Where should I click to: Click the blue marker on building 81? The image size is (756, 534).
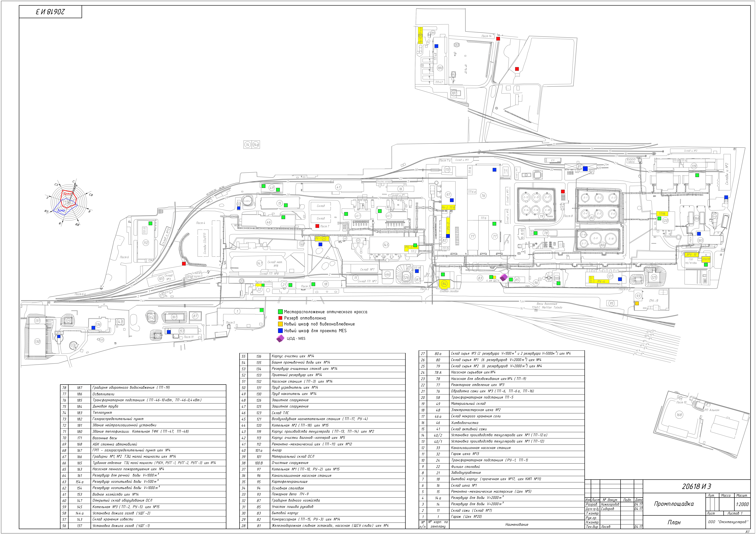(x=585, y=169)
